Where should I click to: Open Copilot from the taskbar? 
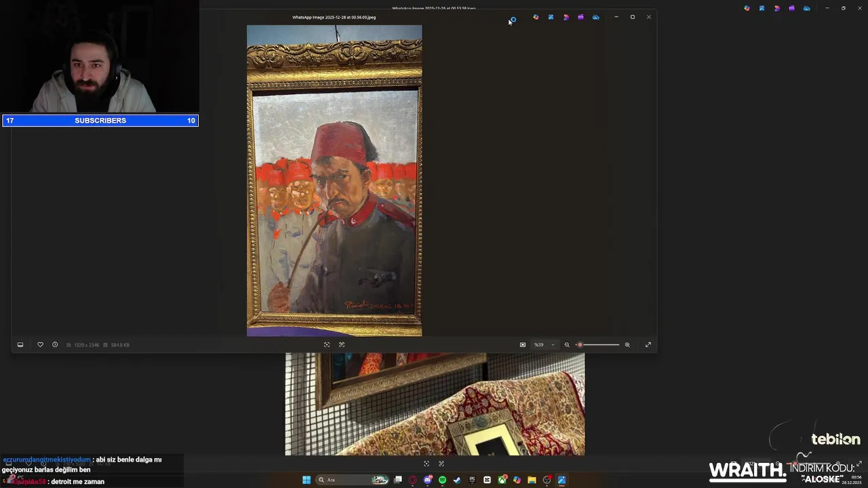(517, 480)
